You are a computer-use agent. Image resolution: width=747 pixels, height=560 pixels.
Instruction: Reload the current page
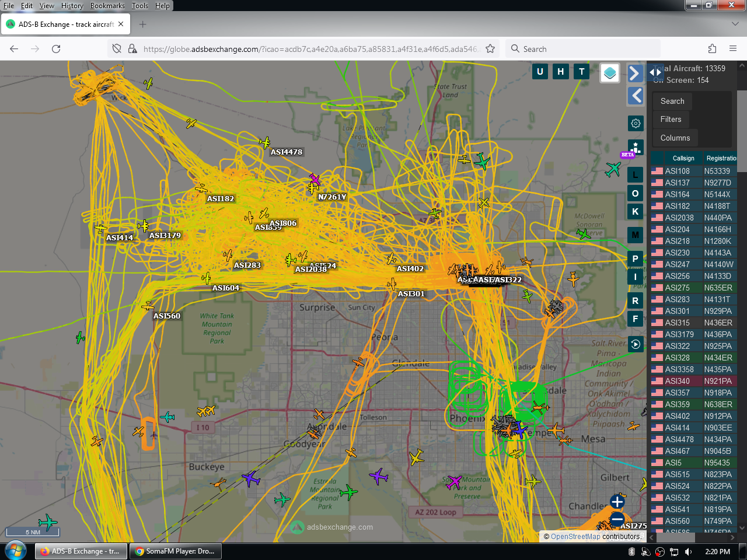click(56, 49)
